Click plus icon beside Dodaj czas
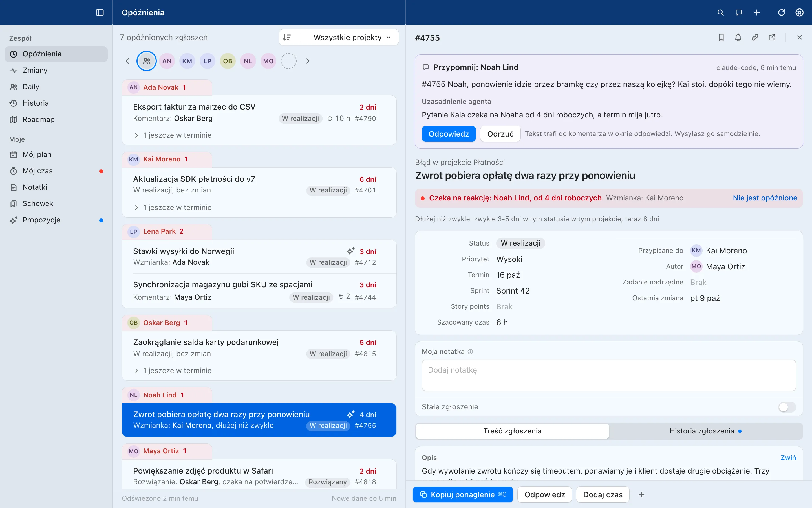The width and height of the screenshot is (812, 508). 641,494
